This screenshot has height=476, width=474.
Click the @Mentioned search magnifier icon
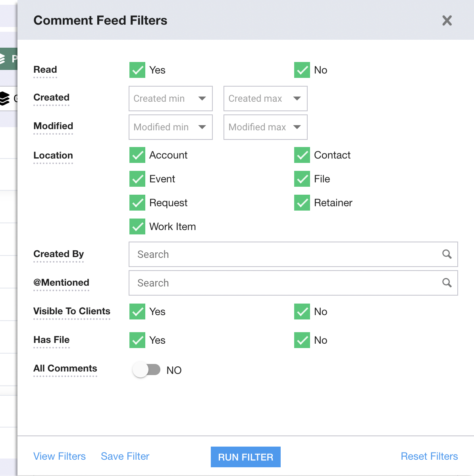[x=447, y=283]
